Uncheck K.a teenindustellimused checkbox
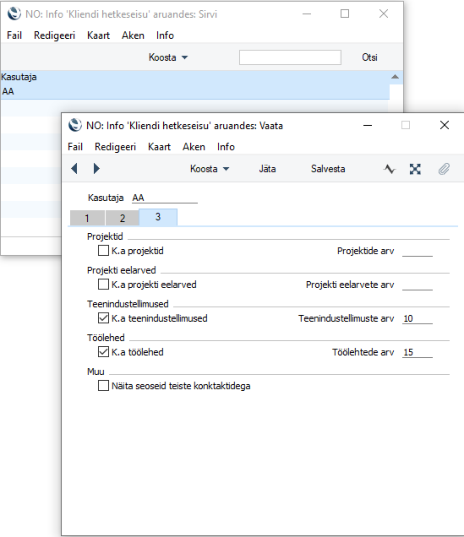 pos(103,318)
